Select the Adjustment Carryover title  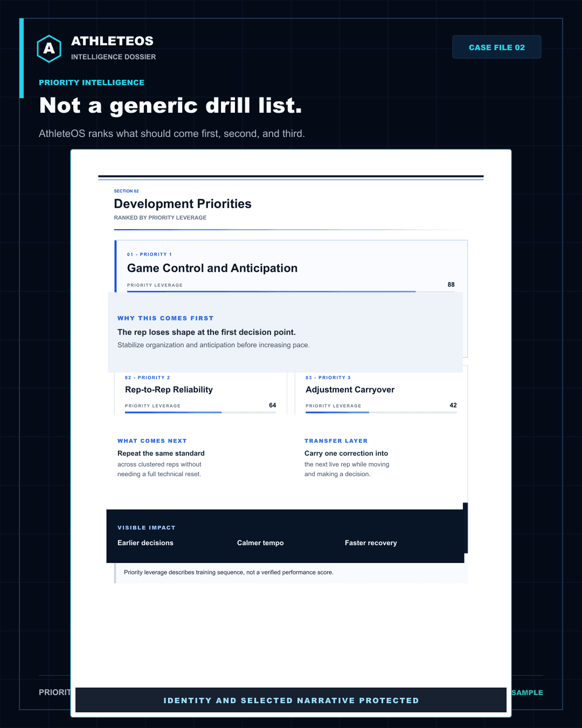pyautogui.click(x=350, y=389)
